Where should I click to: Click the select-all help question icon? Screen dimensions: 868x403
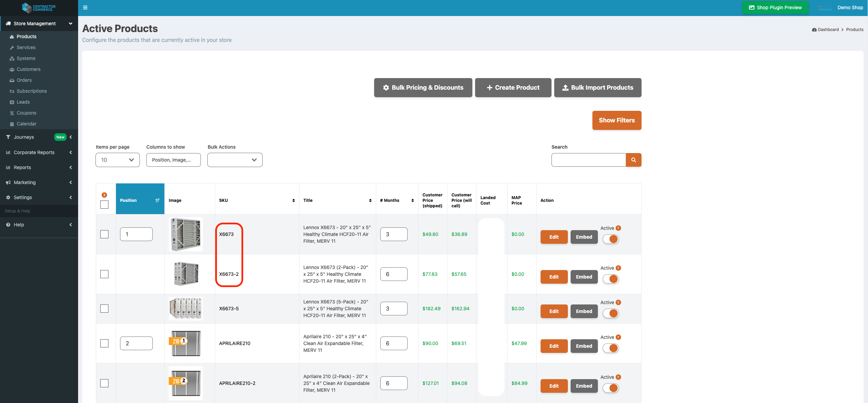click(104, 195)
